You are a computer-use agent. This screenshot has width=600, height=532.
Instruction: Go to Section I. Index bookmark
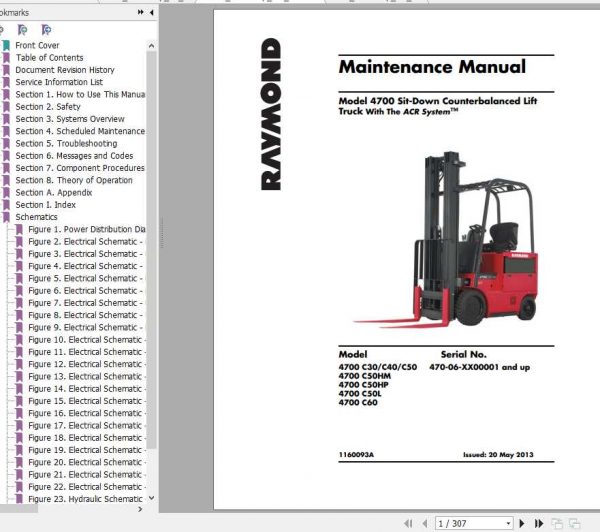[46, 204]
